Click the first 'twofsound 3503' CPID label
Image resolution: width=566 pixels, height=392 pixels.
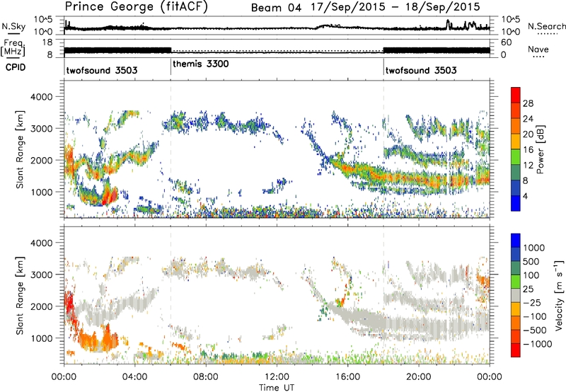[102, 70]
